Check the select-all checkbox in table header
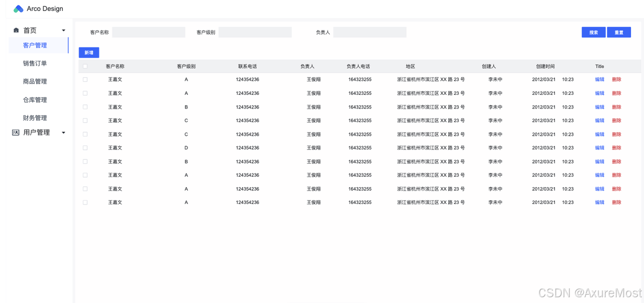The width and height of the screenshot is (644, 303). coord(85,66)
